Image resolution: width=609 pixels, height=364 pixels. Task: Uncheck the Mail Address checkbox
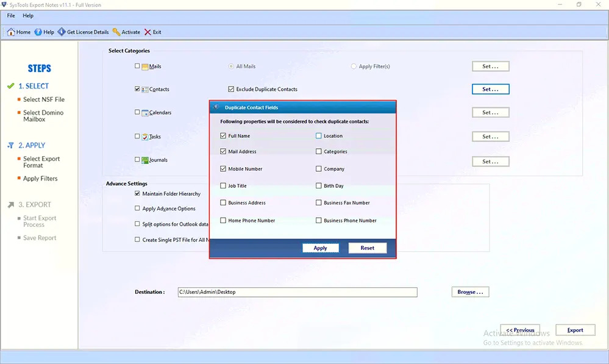point(223,151)
